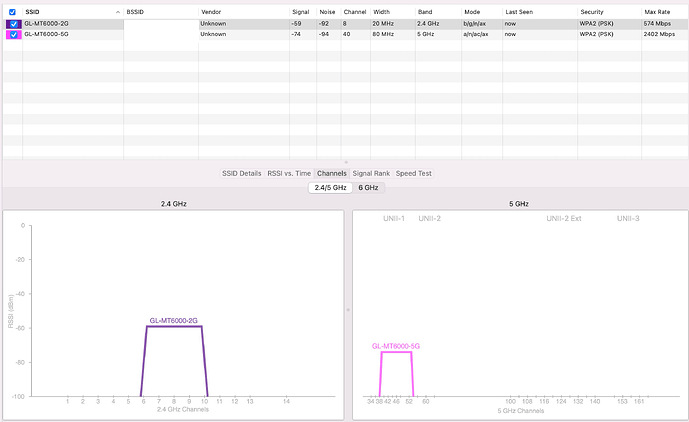689x422 pixels.
Task: Click the UNII-3 band label
Action: point(628,218)
